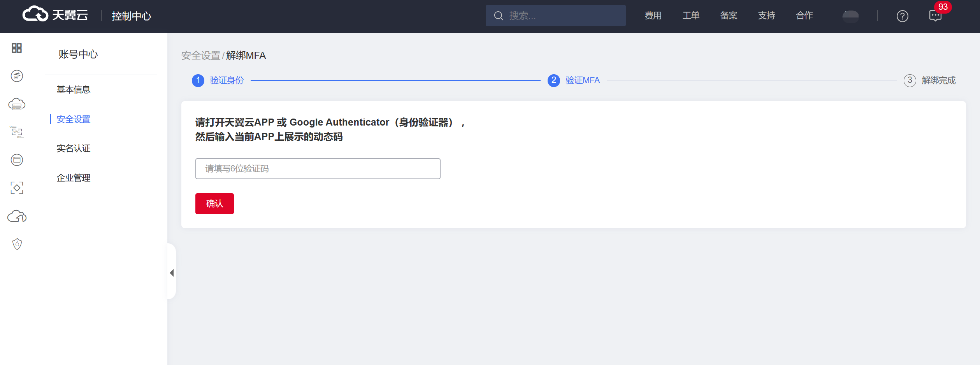
Task: Open the dashboard grid icon in sidebar
Action: pyautogui.click(x=17, y=48)
